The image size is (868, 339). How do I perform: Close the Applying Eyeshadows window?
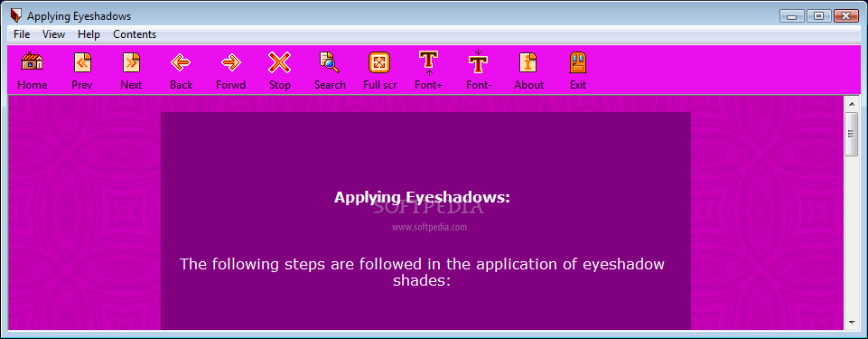pyautogui.click(x=845, y=16)
